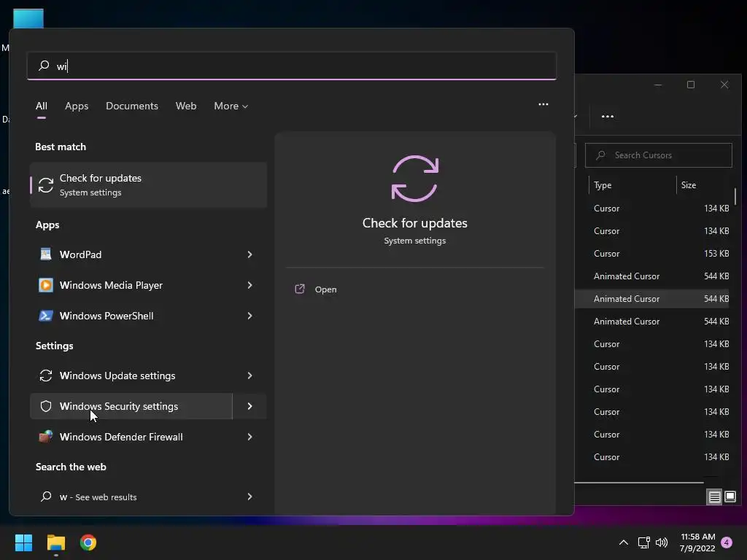Open File Explorer see-more three-dots menu
This screenshot has width=747, height=560.
[x=608, y=116]
